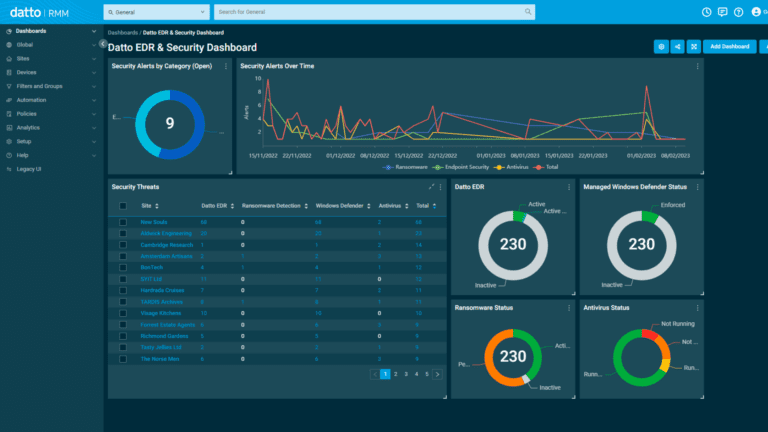The image size is (768, 432).
Task: Click the Sites home icon in sidebar
Action: tap(9, 59)
